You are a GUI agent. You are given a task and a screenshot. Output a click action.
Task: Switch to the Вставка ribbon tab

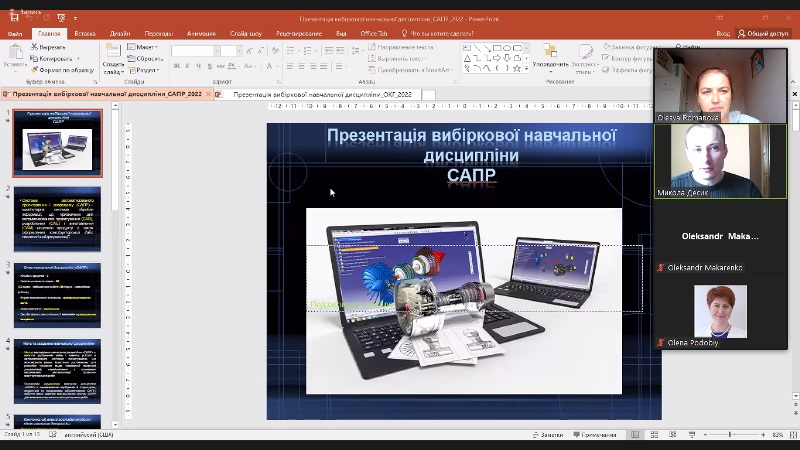click(85, 34)
